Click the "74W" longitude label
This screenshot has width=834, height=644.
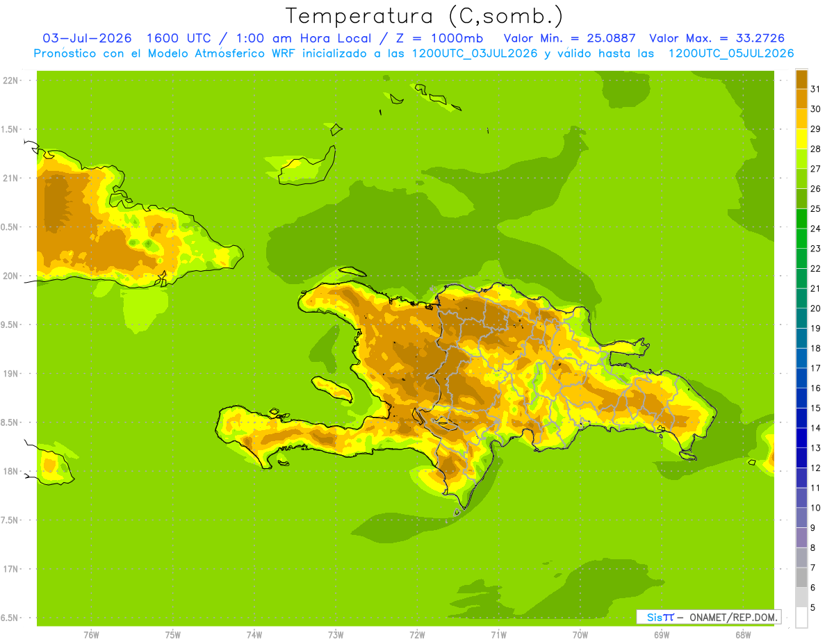click(x=254, y=634)
